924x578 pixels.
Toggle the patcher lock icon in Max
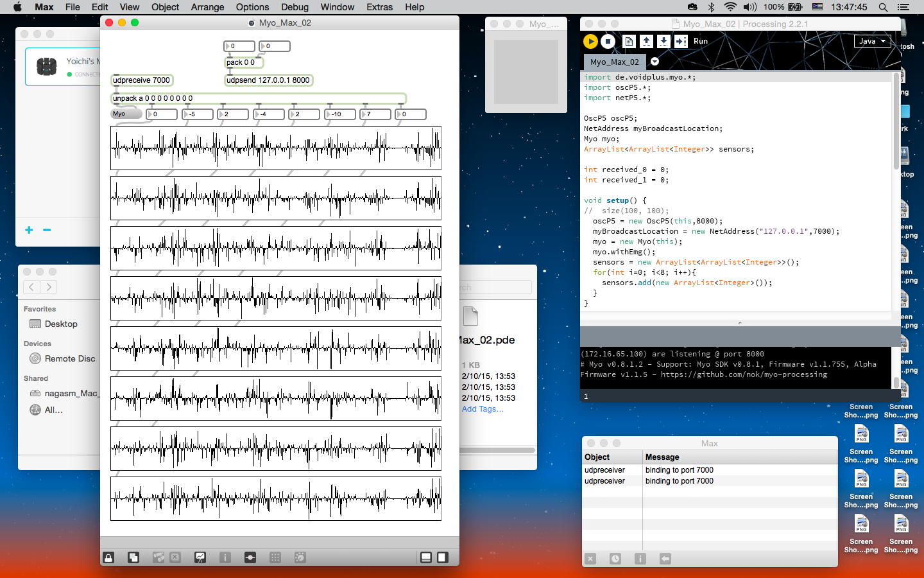pos(108,557)
